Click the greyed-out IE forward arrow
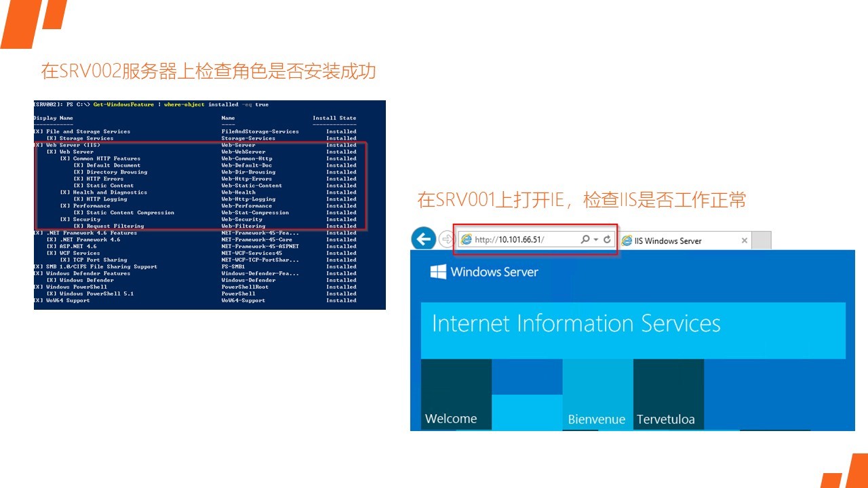 [x=446, y=239]
